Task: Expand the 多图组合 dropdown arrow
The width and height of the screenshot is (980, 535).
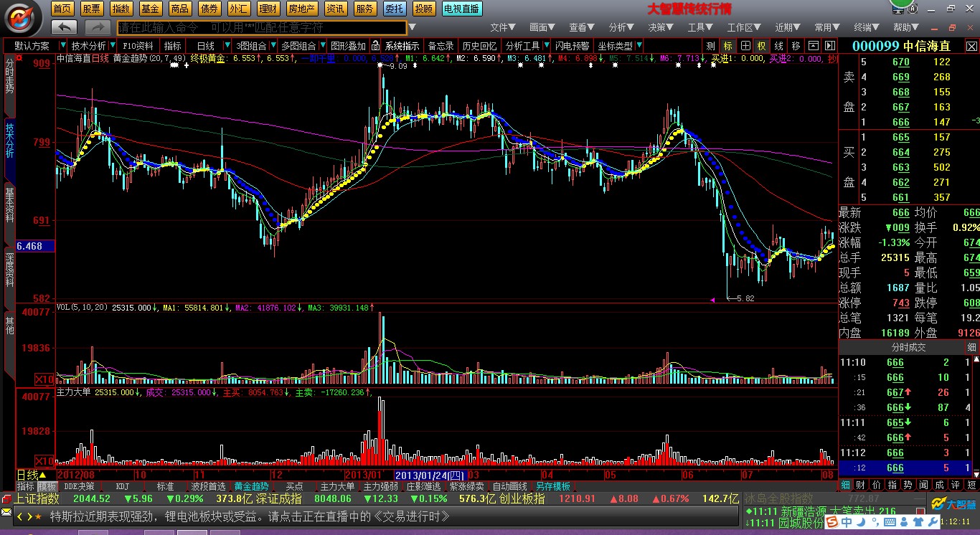Action: (322, 46)
